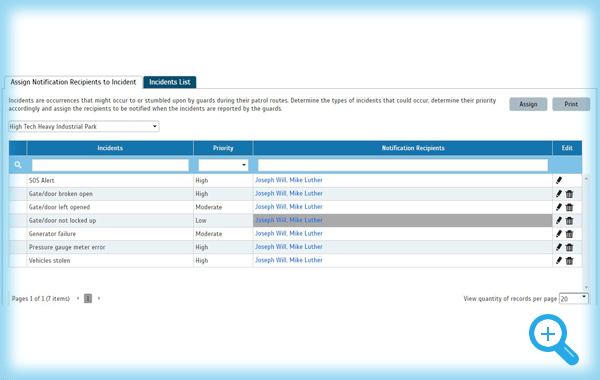Sort by the Priority column header

[223, 148]
